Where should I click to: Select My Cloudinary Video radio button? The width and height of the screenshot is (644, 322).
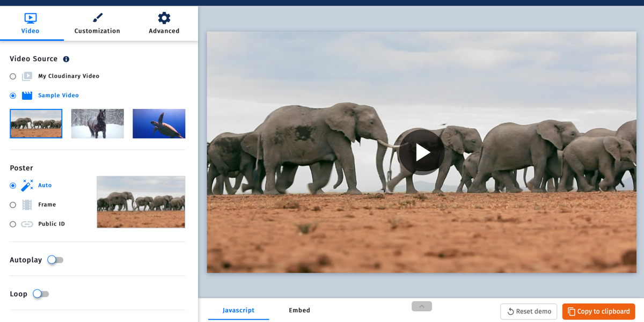tap(13, 76)
